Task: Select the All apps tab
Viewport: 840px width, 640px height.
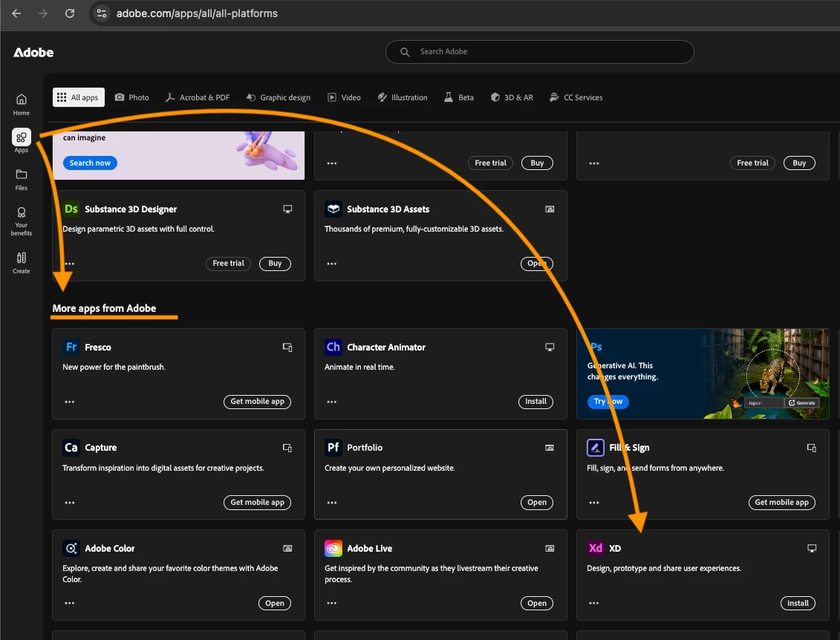Action: coord(78,97)
